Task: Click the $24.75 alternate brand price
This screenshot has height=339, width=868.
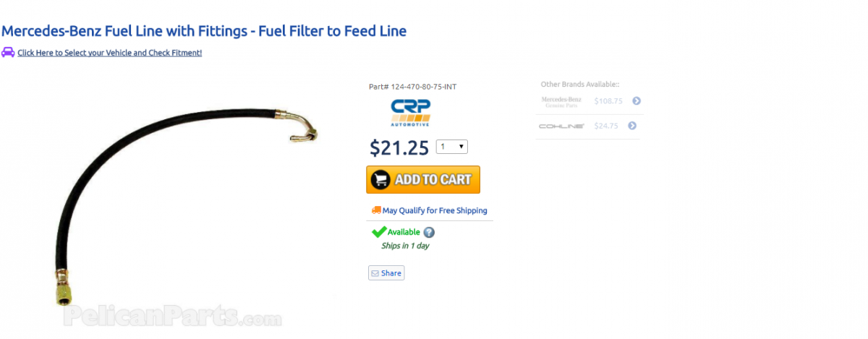Action: pos(606,126)
